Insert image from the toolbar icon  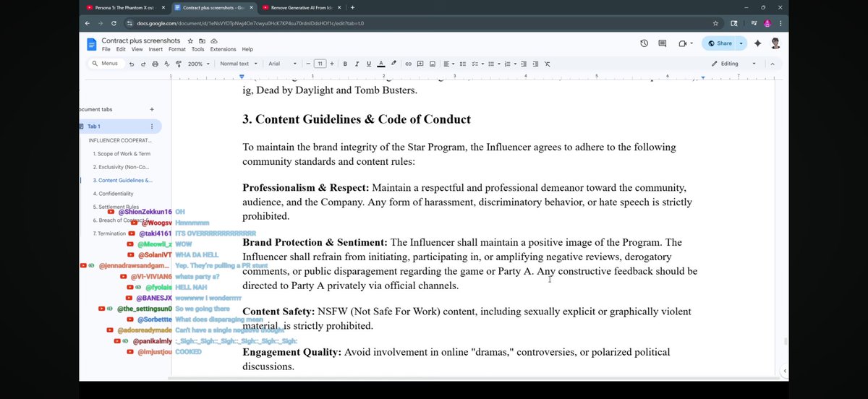point(432,64)
